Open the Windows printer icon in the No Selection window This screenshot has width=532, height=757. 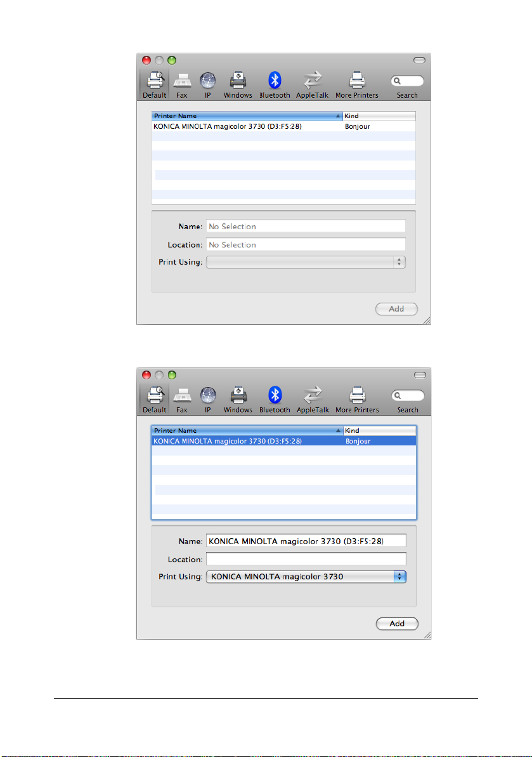[x=238, y=81]
